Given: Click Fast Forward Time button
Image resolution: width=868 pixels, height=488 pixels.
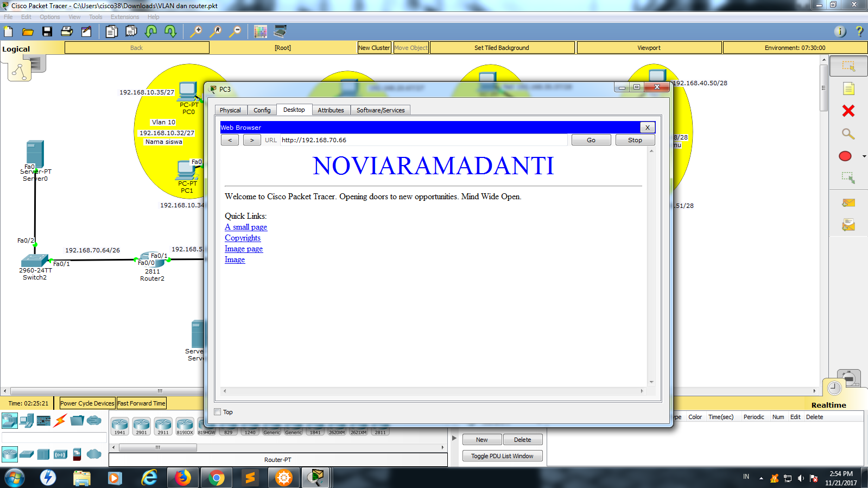Looking at the screenshot, I should (x=141, y=403).
